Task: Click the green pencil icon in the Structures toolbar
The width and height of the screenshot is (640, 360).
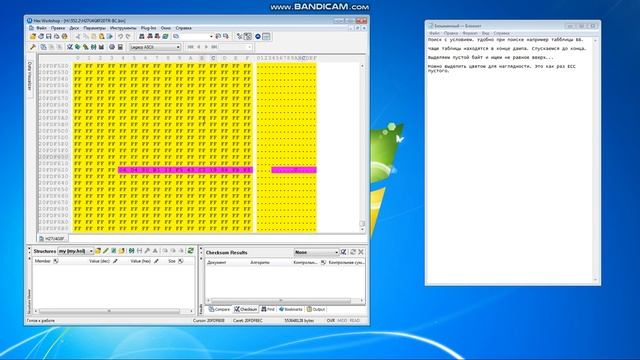Action: coord(106,251)
